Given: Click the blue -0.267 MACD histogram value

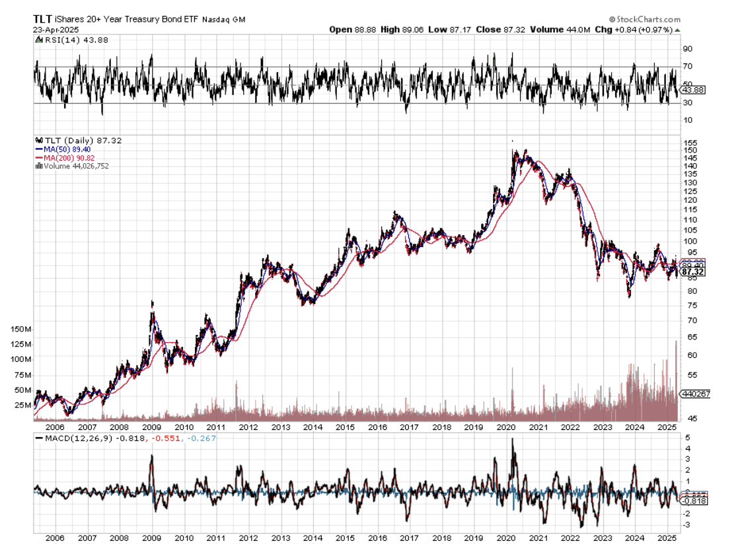Looking at the screenshot, I should tap(202, 438).
